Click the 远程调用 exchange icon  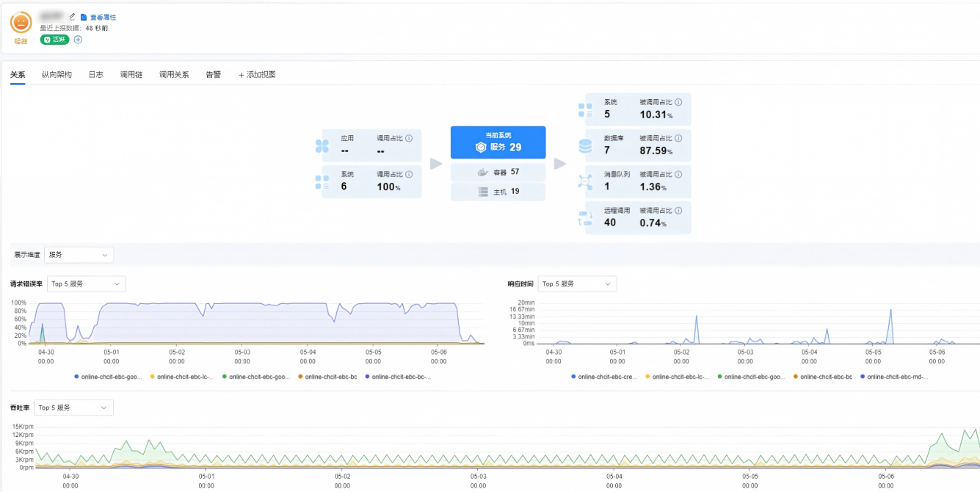click(585, 218)
